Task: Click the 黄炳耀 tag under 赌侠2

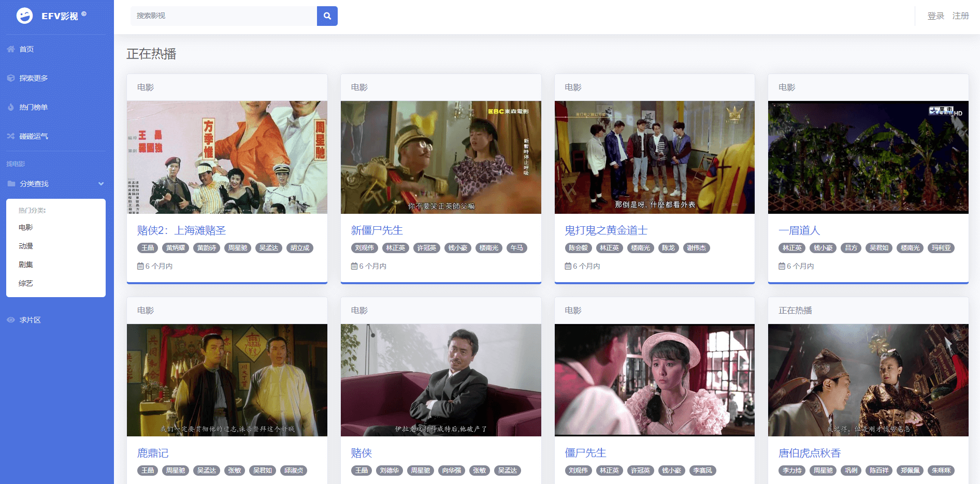Action: tap(176, 248)
